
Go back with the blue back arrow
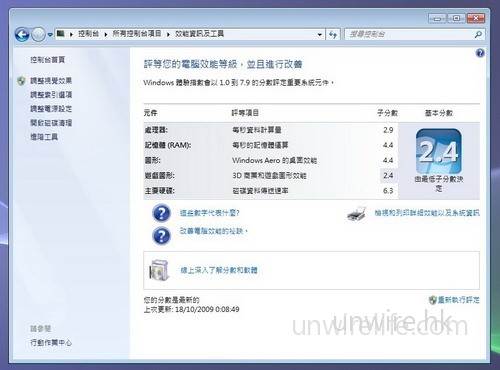[x=22, y=34]
